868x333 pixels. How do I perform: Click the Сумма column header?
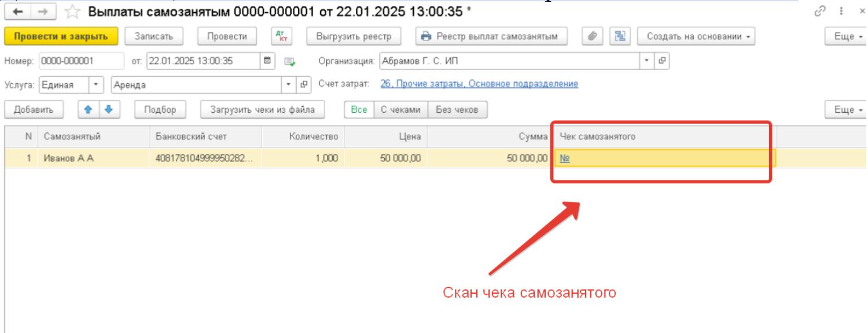[x=490, y=136]
